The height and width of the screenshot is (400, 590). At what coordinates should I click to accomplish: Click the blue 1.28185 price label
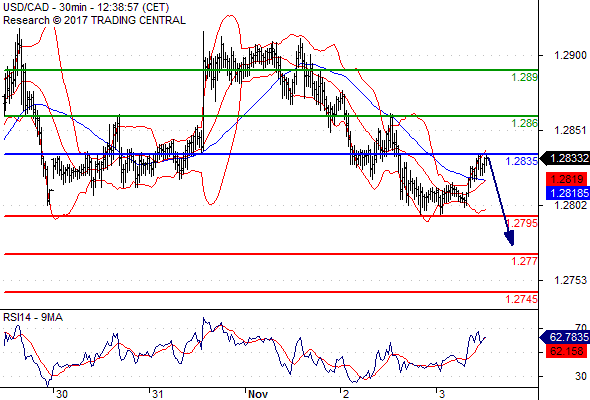click(568, 193)
